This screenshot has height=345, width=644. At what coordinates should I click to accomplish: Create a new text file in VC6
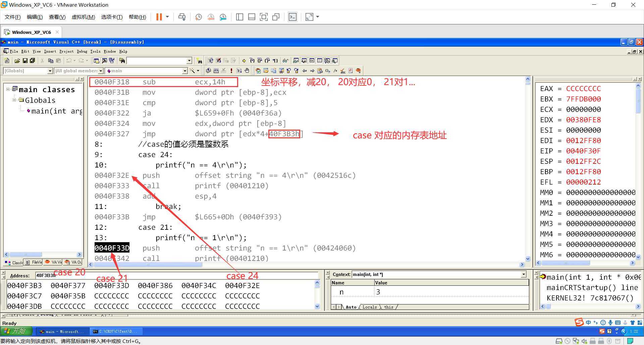click(7, 61)
